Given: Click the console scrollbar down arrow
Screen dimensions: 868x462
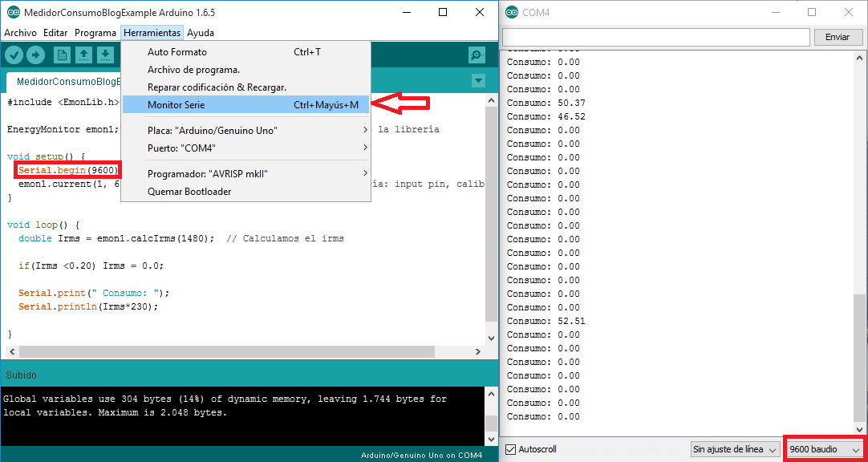Looking at the screenshot, I should coord(490,439).
